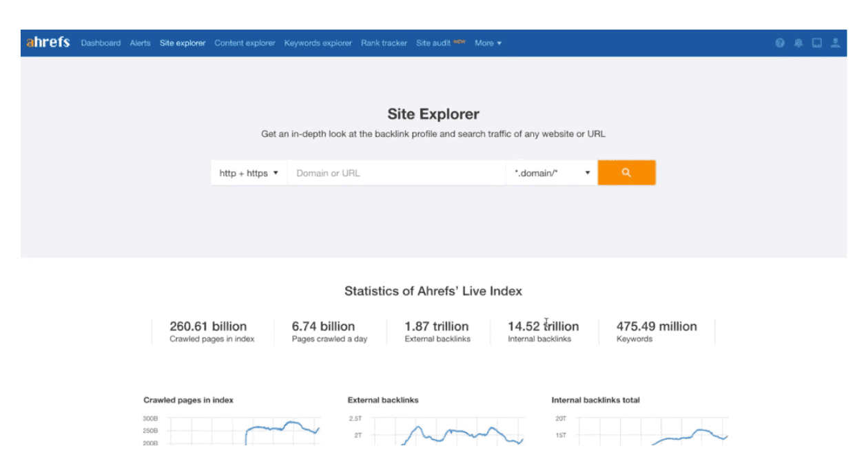This screenshot has height=475, width=868.
Task: Select the Site explorer tab
Action: point(183,43)
